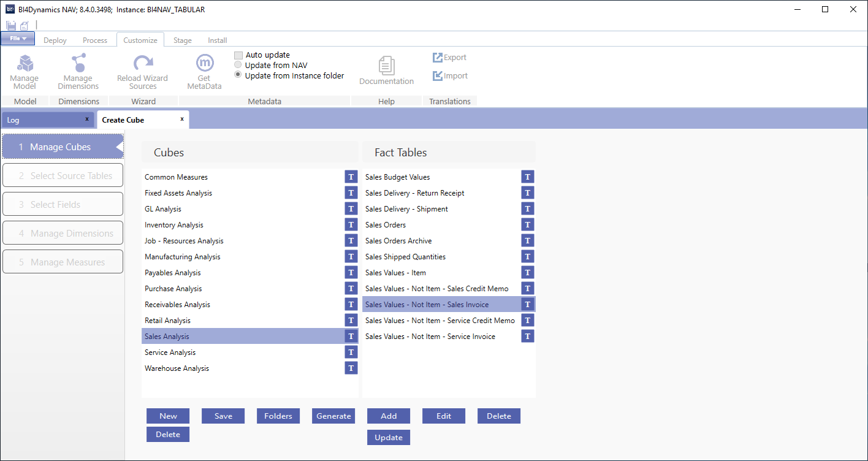Click T icon beside Sales Values - Not Item - Service Invoice
The image size is (868, 461).
[x=527, y=337]
